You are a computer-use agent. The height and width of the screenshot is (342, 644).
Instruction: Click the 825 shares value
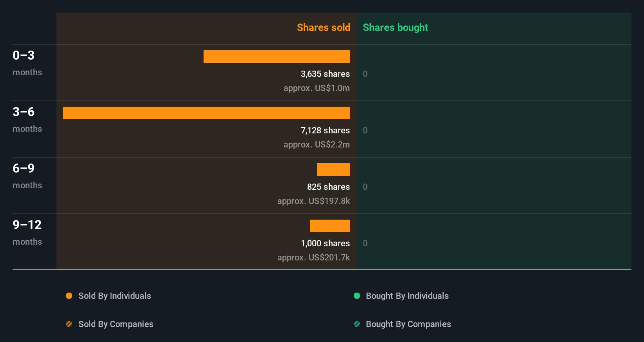pyautogui.click(x=328, y=187)
